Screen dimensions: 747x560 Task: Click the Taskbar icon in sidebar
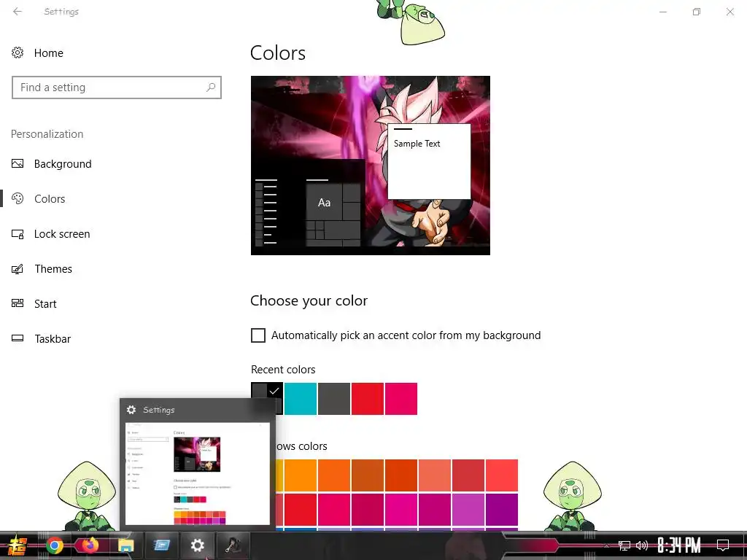pos(18,338)
